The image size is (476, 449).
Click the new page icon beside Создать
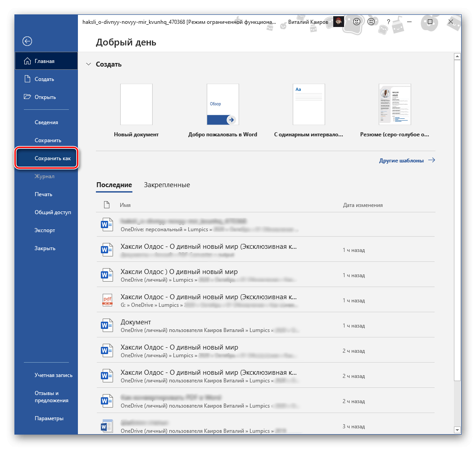[27, 79]
